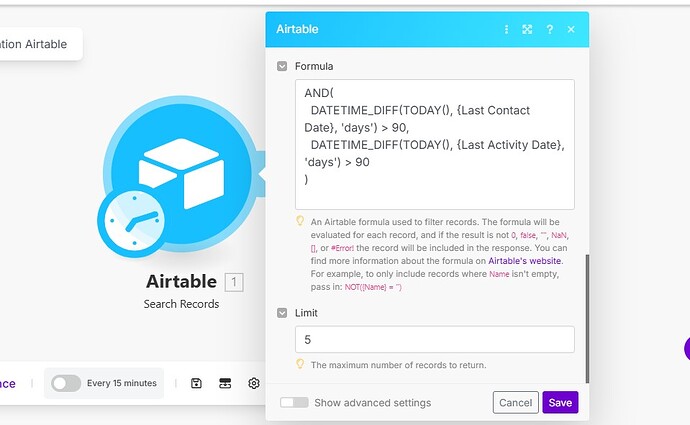Click the Search Records label under the module
The image size is (690, 425).
pyautogui.click(x=181, y=304)
